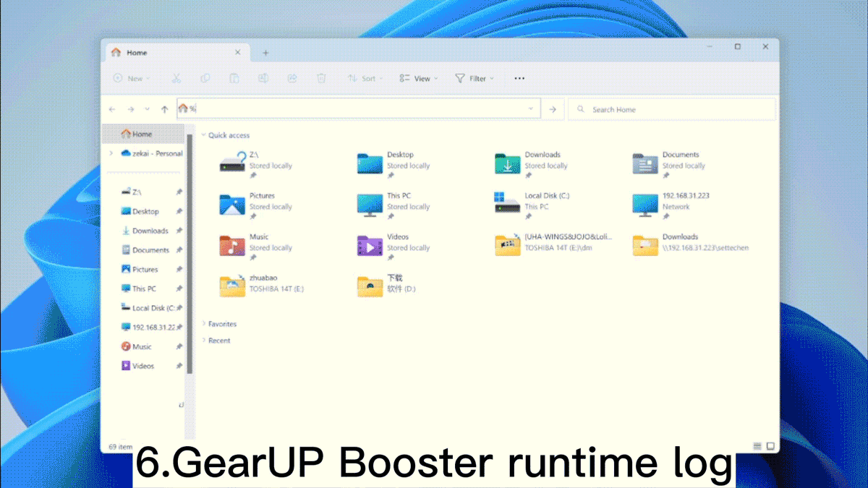868x488 pixels.
Task: Open the 下载 folder on 软件 (D:)
Action: point(387,285)
